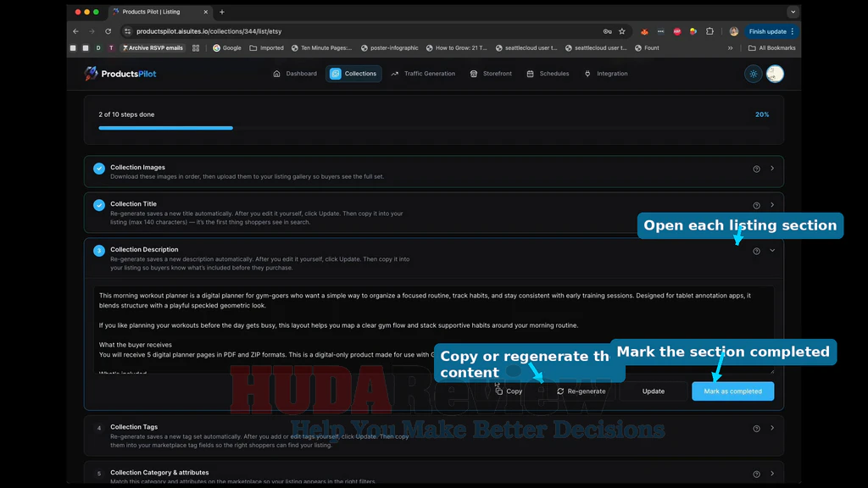Click help icon for Collection Category & attributes

coord(756,474)
